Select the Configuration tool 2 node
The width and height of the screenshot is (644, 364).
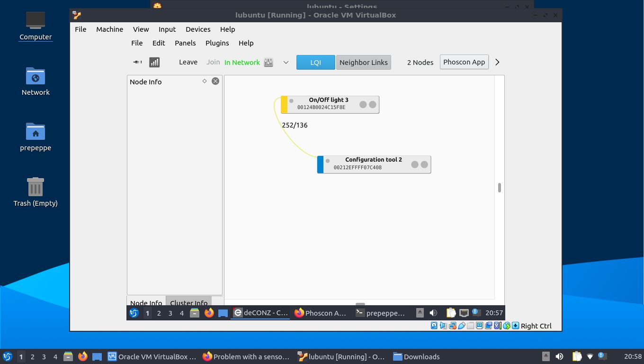374,164
